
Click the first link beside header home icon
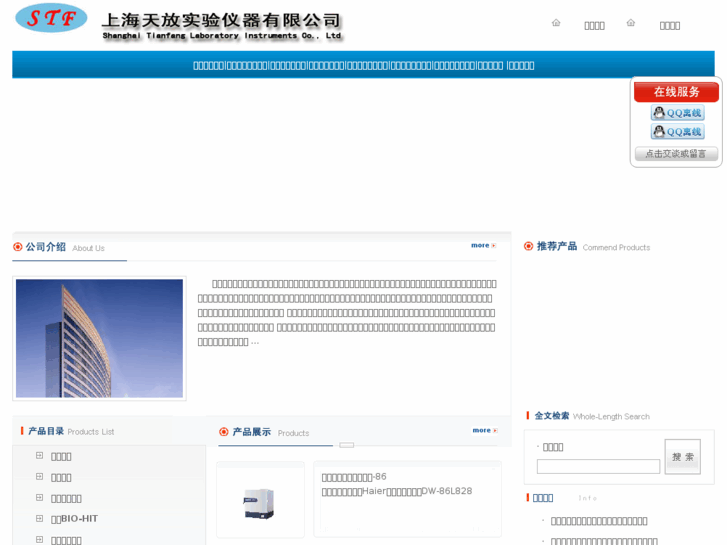coord(594,26)
